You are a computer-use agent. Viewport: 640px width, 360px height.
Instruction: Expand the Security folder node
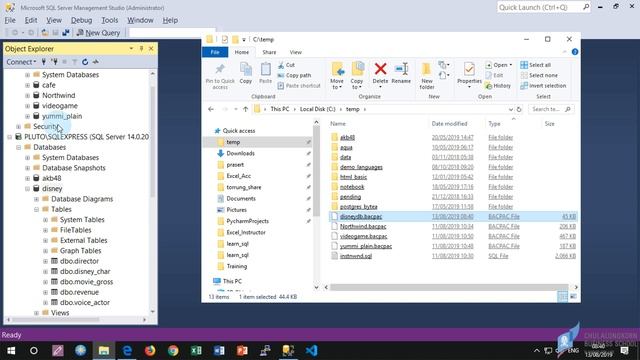click(18, 127)
